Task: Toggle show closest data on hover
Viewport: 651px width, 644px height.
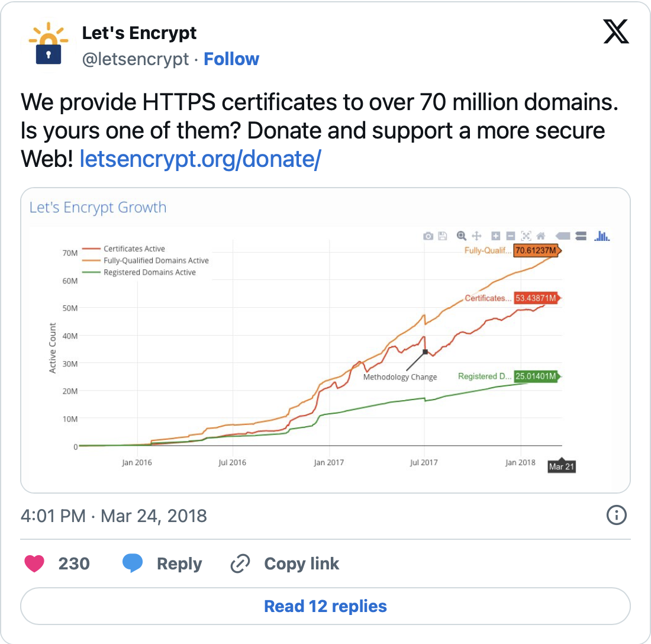Action: pyautogui.click(x=563, y=236)
